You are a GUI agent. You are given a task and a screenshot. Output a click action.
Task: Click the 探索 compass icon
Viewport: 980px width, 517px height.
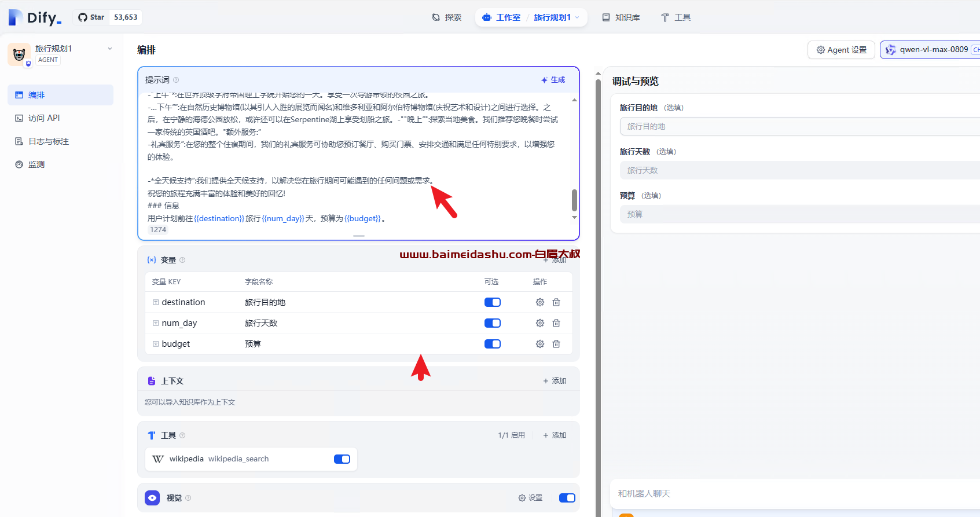(436, 17)
